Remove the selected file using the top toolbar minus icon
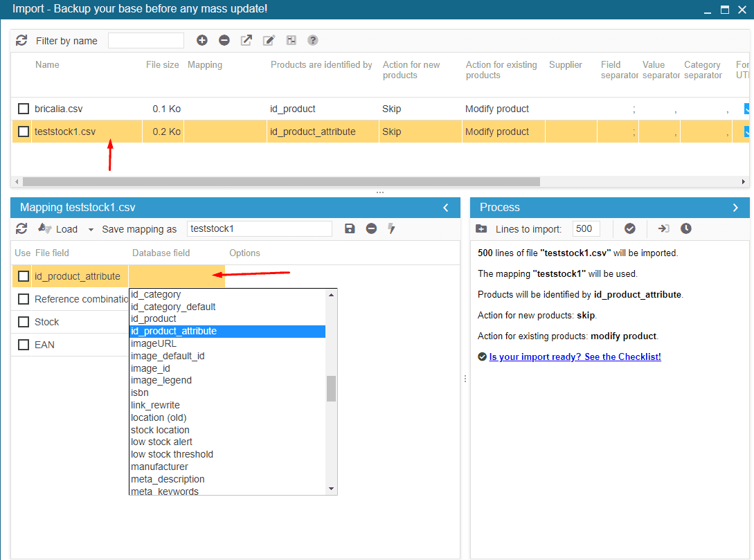The height and width of the screenshot is (560, 754). (x=224, y=40)
